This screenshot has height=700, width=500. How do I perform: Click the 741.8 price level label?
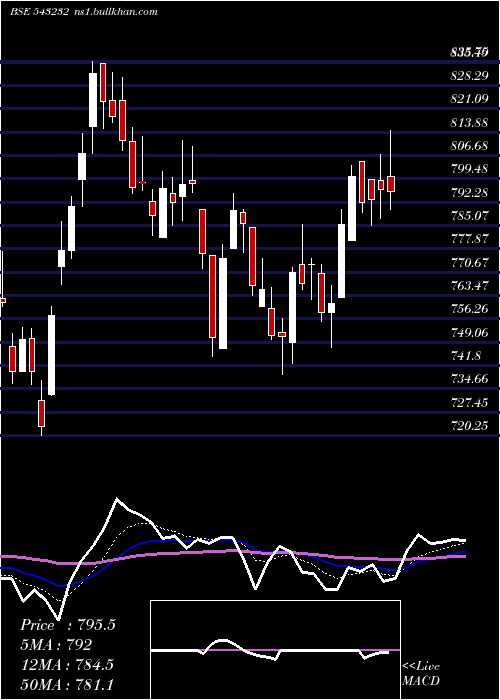pos(466,356)
